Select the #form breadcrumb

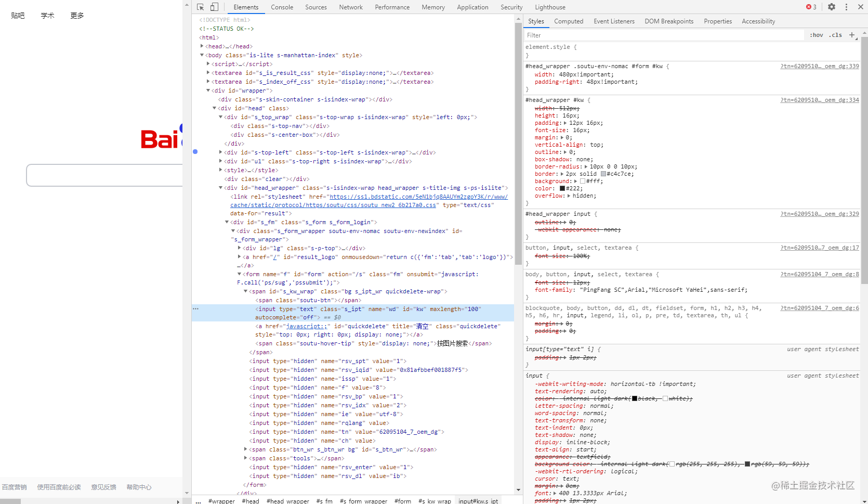[403, 501]
